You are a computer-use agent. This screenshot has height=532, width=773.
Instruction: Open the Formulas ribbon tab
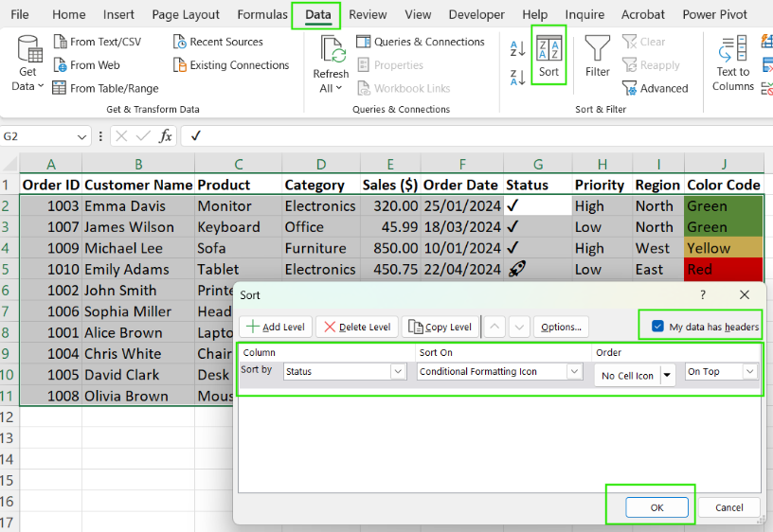[x=262, y=14]
